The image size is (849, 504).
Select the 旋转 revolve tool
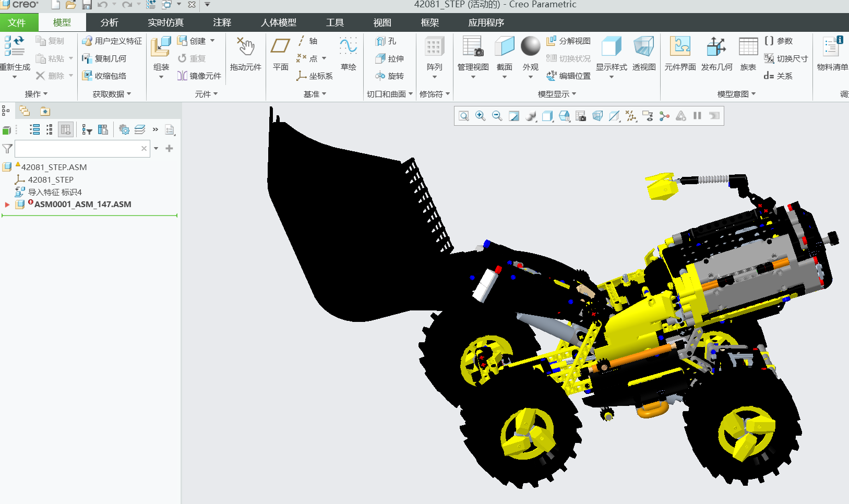(x=389, y=76)
